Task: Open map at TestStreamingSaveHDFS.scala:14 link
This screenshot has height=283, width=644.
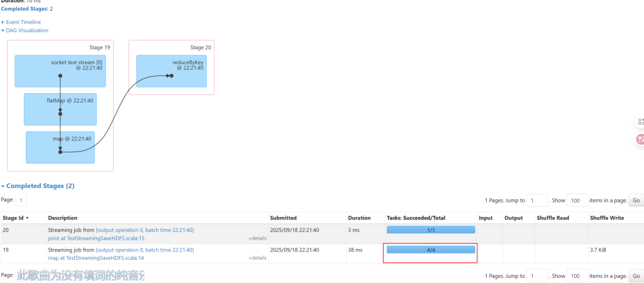Action: pyautogui.click(x=96, y=258)
